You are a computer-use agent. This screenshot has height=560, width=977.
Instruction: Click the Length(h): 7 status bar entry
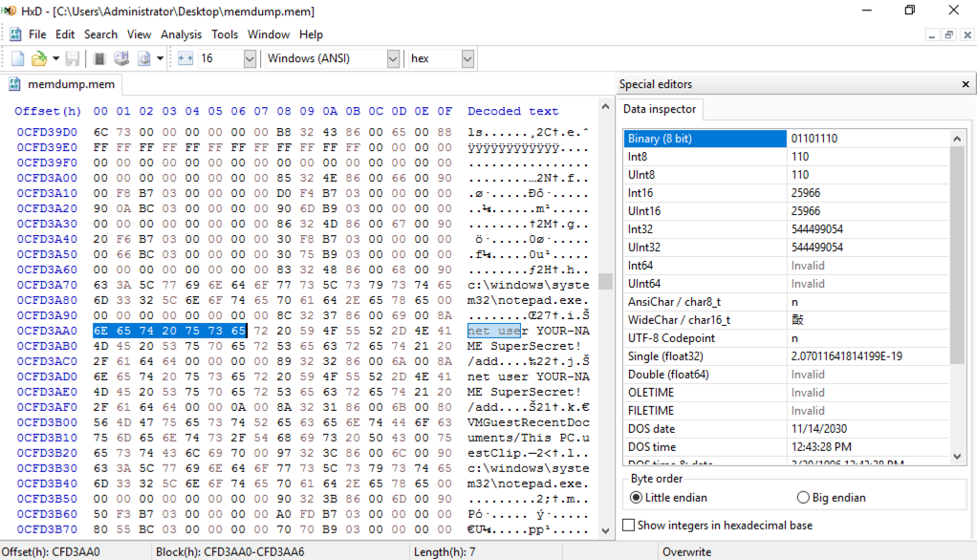point(445,552)
